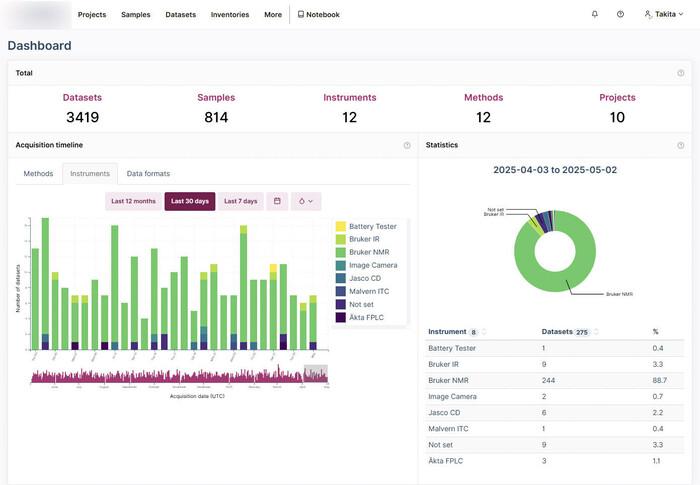This screenshot has width=700, height=485.
Task: Open the notifications bell
Action: click(x=595, y=15)
